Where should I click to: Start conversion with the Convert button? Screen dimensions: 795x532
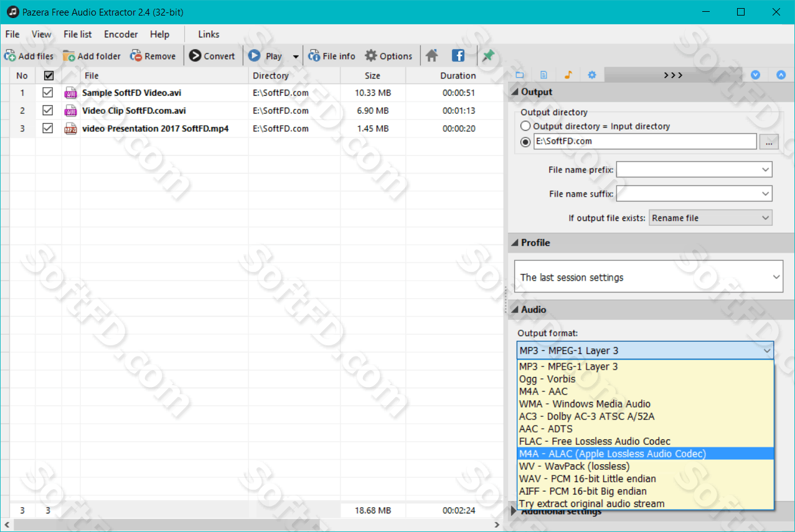[x=212, y=56]
